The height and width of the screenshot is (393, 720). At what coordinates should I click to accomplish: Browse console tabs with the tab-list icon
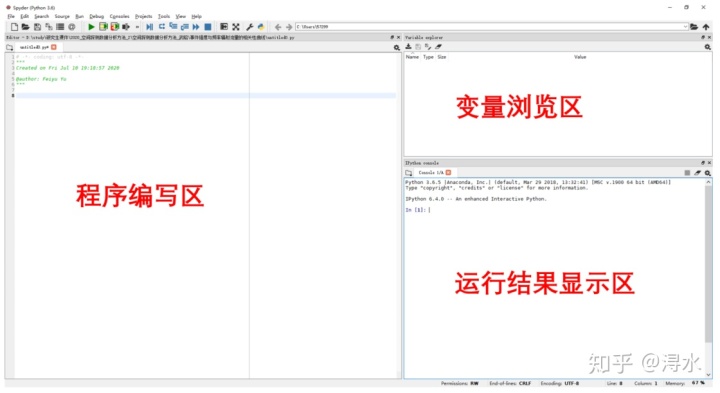coord(409,173)
